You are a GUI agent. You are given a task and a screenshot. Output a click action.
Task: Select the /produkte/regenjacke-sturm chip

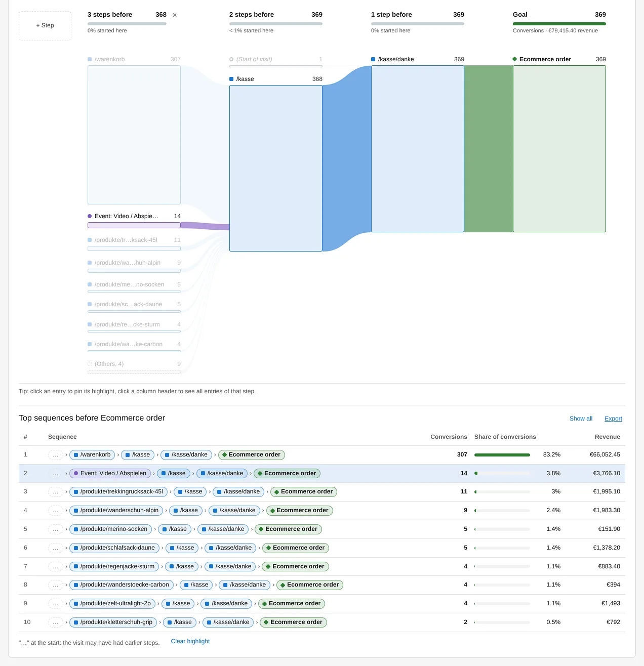[x=114, y=567]
